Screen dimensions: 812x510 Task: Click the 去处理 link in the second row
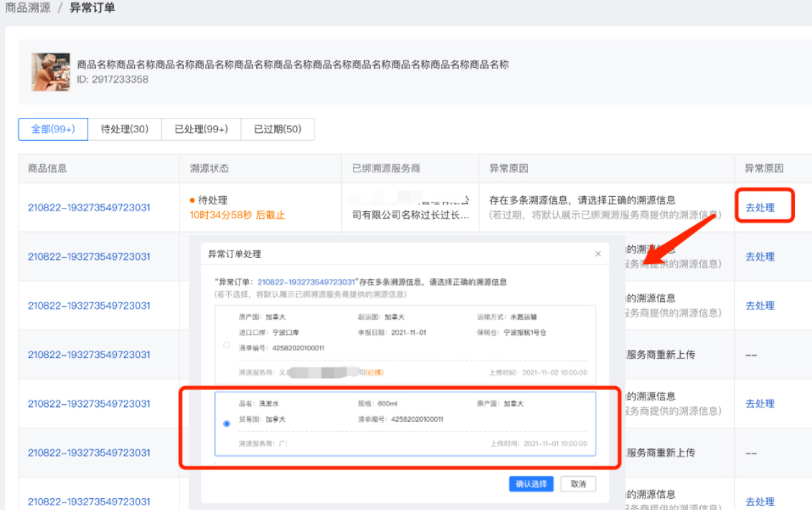(x=759, y=256)
